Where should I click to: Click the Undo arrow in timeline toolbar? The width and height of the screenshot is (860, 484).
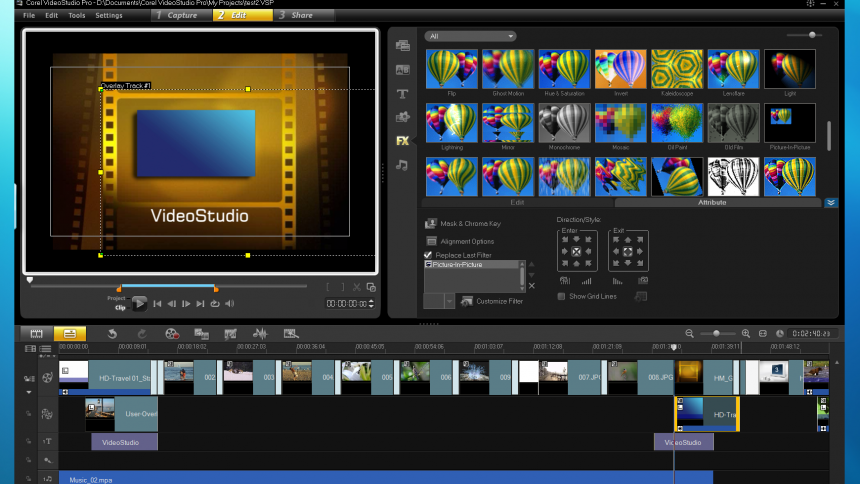click(x=112, y=334)
